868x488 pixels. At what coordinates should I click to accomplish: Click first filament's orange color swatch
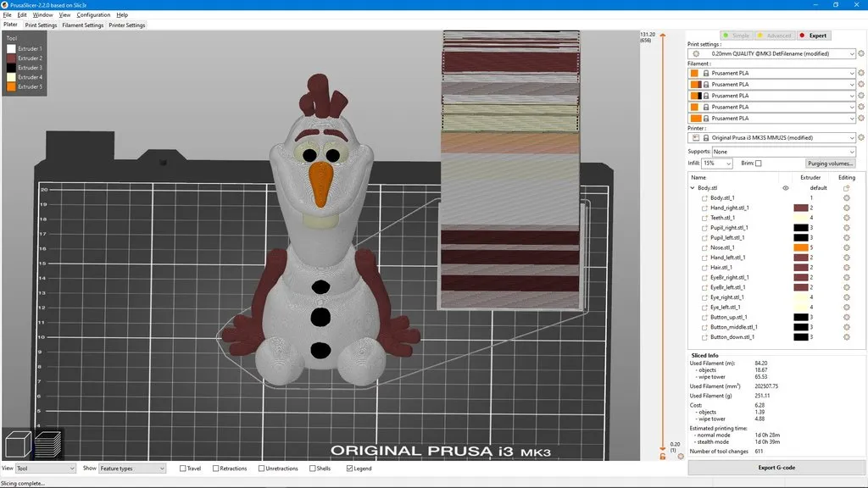pyautogui.click(x=694, y=73)
